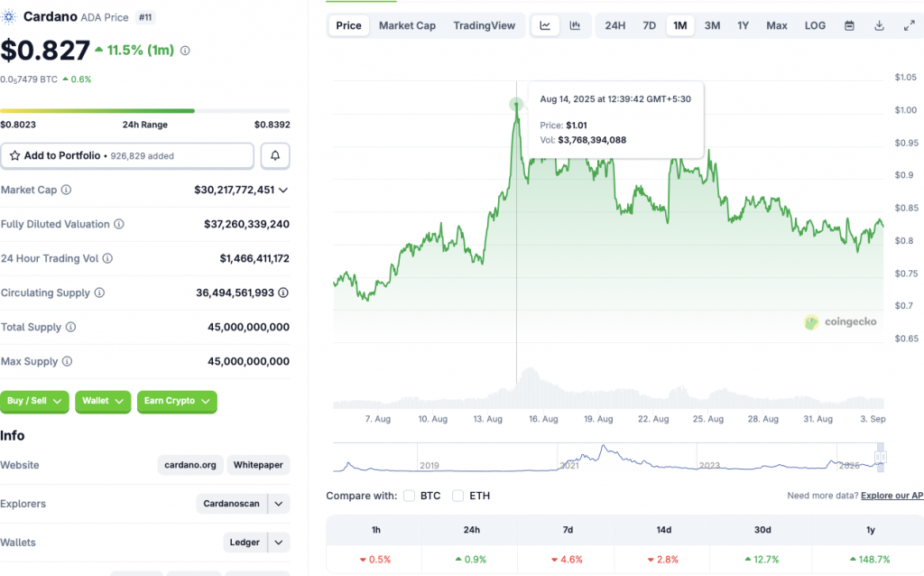This screenshot has height=576, width=924.
Task: Click the 1y 148.7% value cell
Action: click(x=870, y=560)
